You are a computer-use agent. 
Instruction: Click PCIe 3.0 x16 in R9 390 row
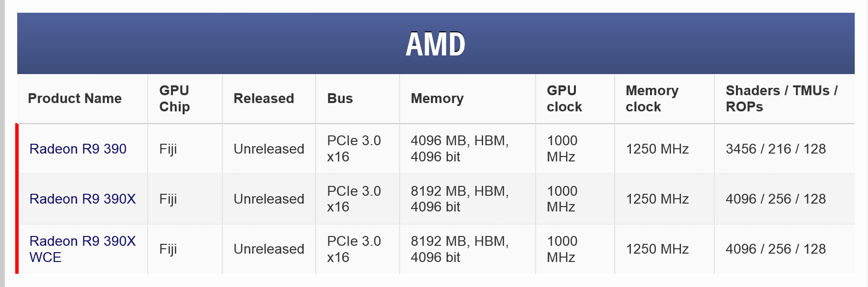pyautogui.click(x=353, y=149)
